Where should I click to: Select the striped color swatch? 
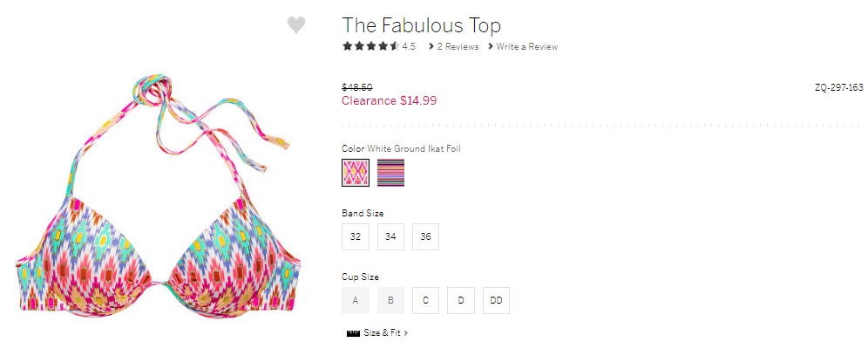tap(390, 173)
